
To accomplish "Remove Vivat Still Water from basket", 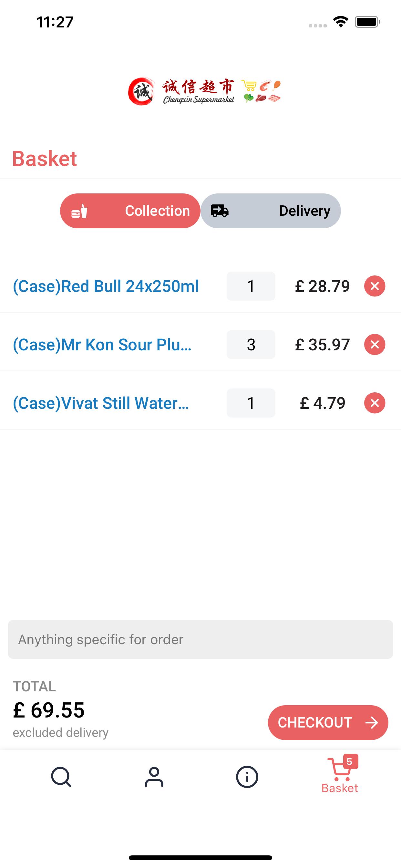I will click(375, 403).
